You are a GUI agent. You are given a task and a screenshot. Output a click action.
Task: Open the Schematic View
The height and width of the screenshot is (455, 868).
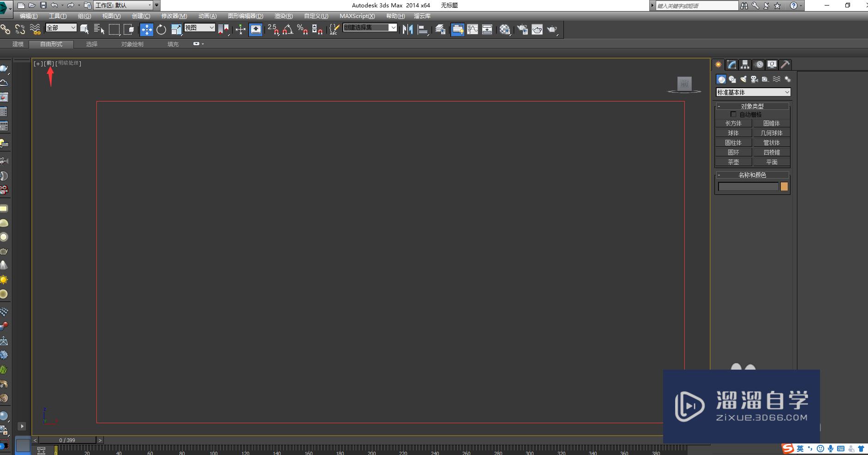[x=487, y=30]
